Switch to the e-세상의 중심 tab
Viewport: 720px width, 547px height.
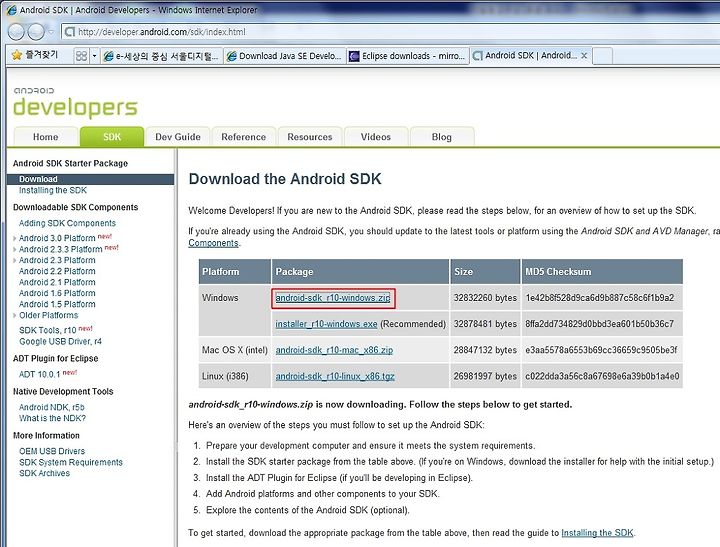(162, 56)
